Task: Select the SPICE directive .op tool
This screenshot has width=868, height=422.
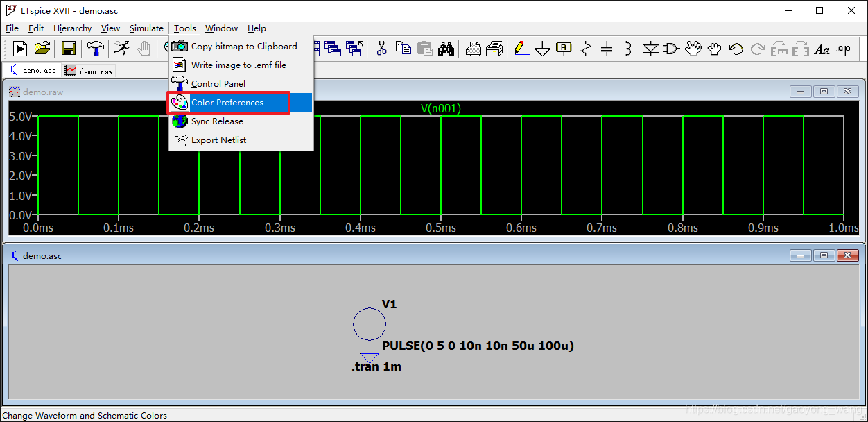Action: [x=844, y=49]
